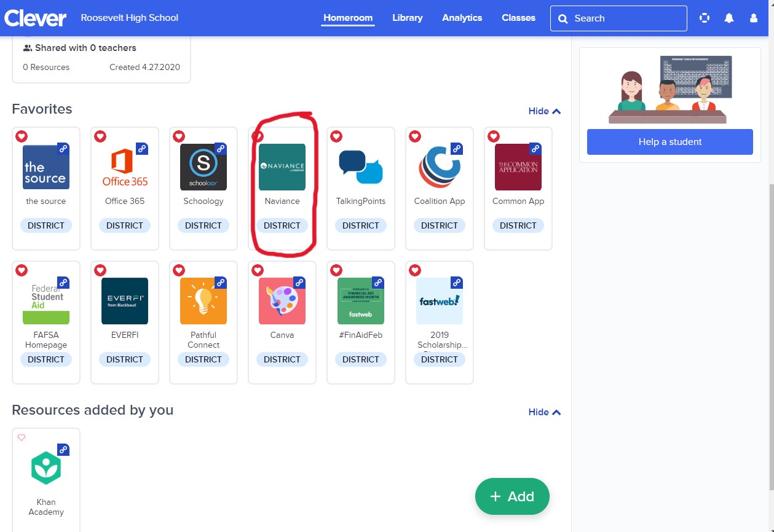Open TalkingPoints app icon

[361, 167]
